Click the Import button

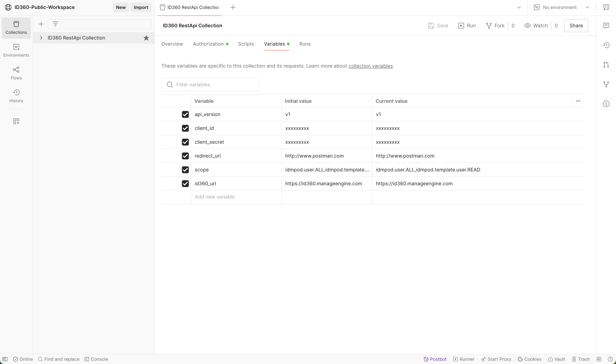[141, 7]
